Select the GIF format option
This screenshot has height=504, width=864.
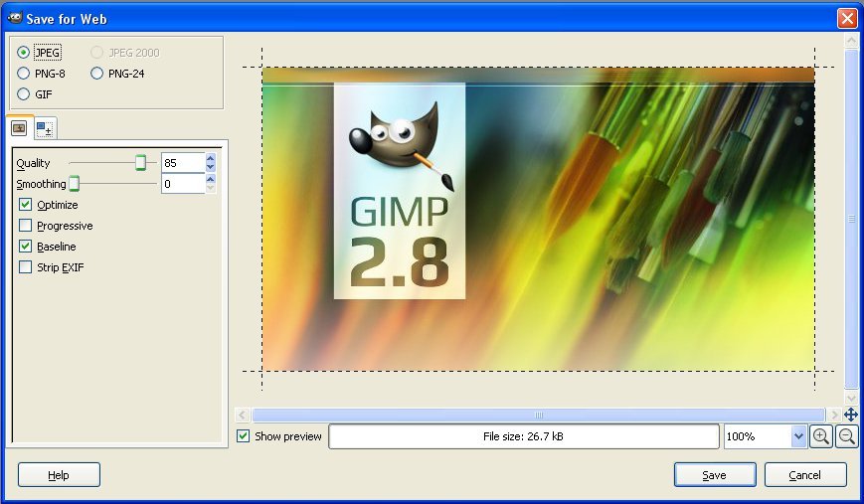pyautogui.click(x=23, y=94)
